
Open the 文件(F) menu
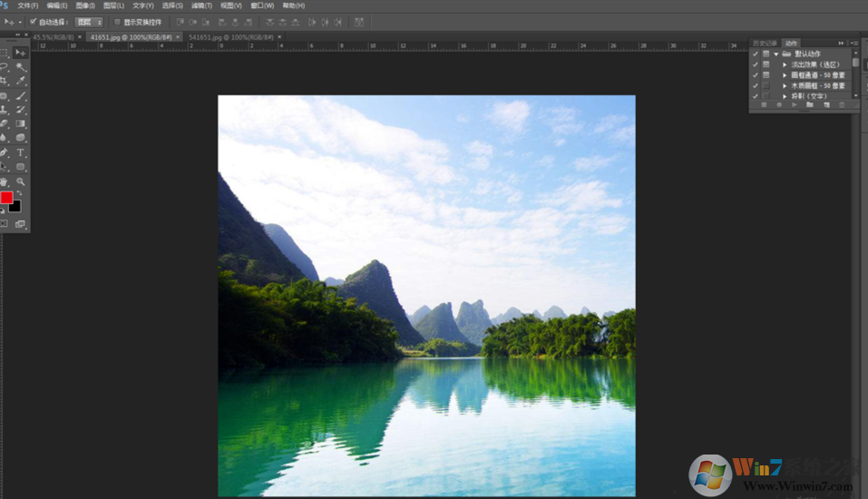28,5
